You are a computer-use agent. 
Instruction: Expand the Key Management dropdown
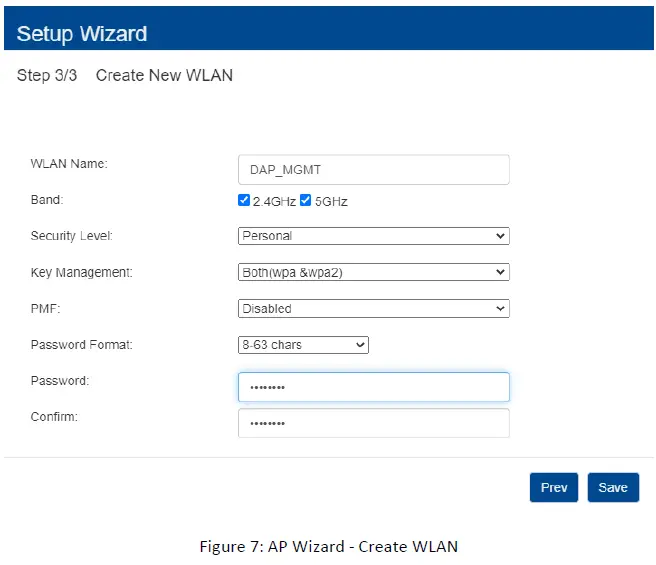click(x=373, y=272)
